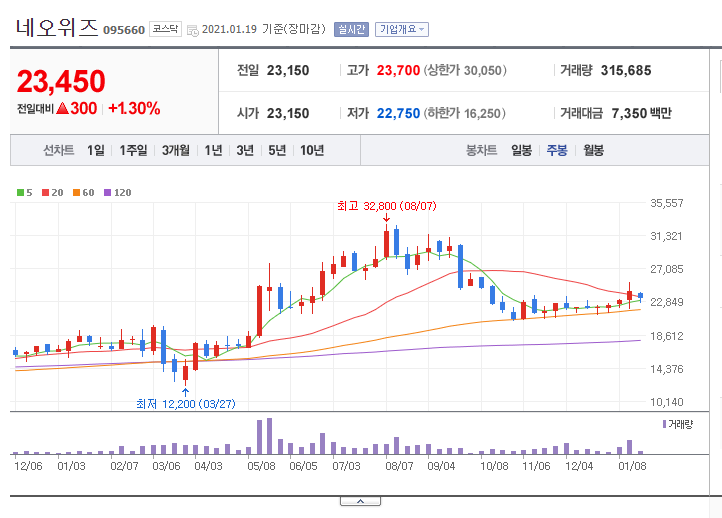Click the 최저 12,200 (03/27) annotation
Image resolution: width=722 pixels, height=518 pixels.
[186, 404]
